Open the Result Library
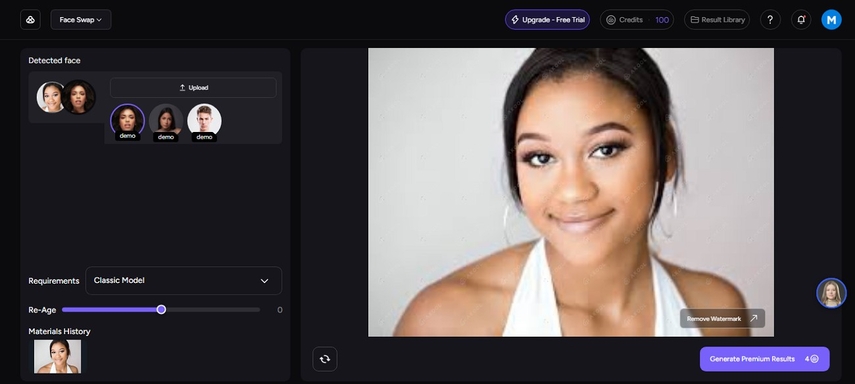The width and height of the screenshot is (855, 384). [x=717, y=20]
